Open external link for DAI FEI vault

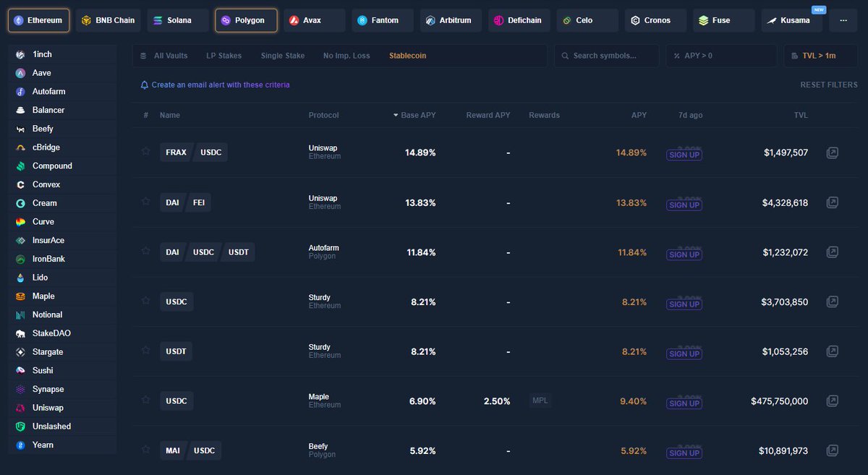(833, 202)
